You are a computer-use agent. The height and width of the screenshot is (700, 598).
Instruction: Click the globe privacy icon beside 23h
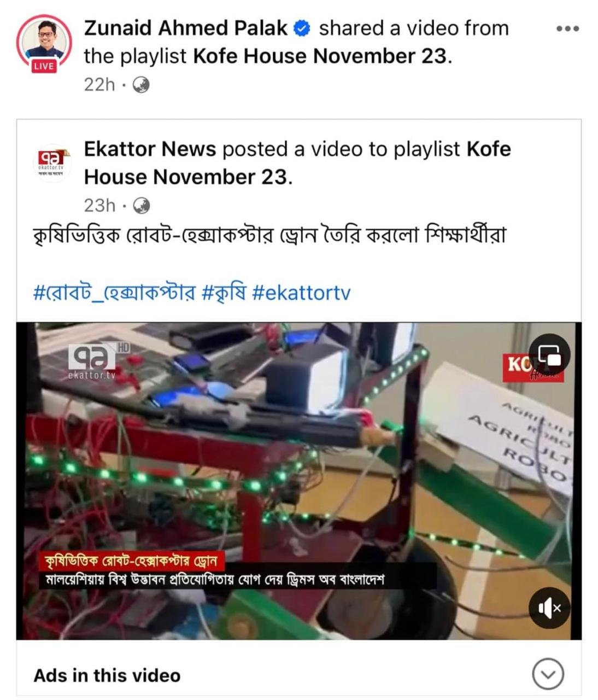pyautogui.click(x=142, y=206)
